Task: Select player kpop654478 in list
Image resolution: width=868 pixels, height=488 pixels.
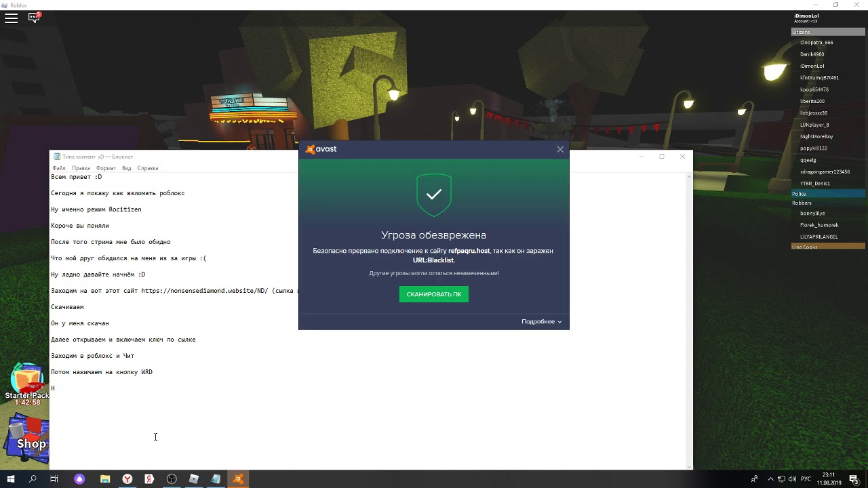Action: [x=814, y=89]
